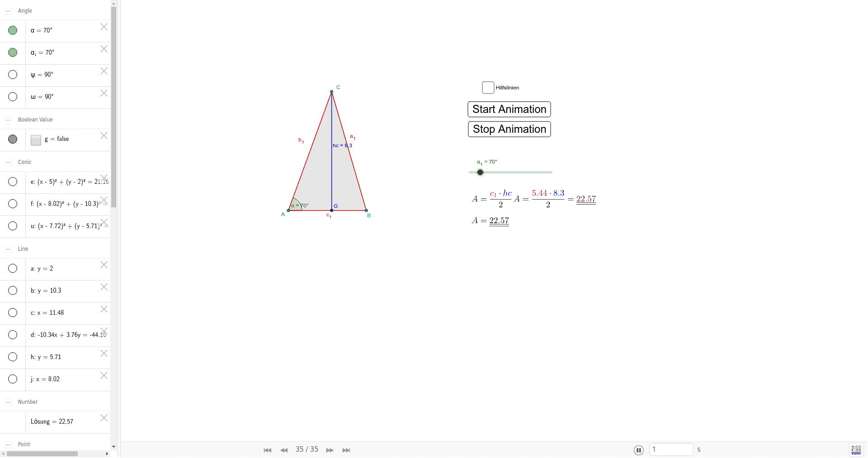Delete line h: y = 5.71
Screen dimensions: 868x458
[x=104, y=353]
